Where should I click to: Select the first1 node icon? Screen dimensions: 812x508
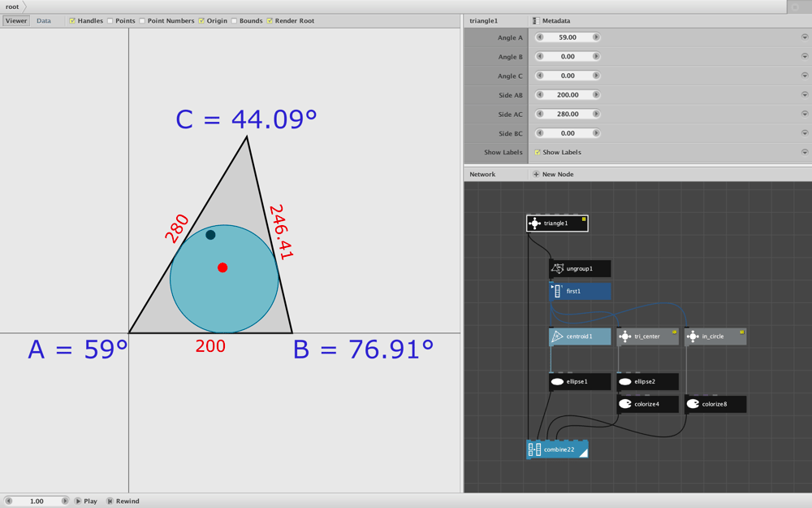tap(557, 291)
